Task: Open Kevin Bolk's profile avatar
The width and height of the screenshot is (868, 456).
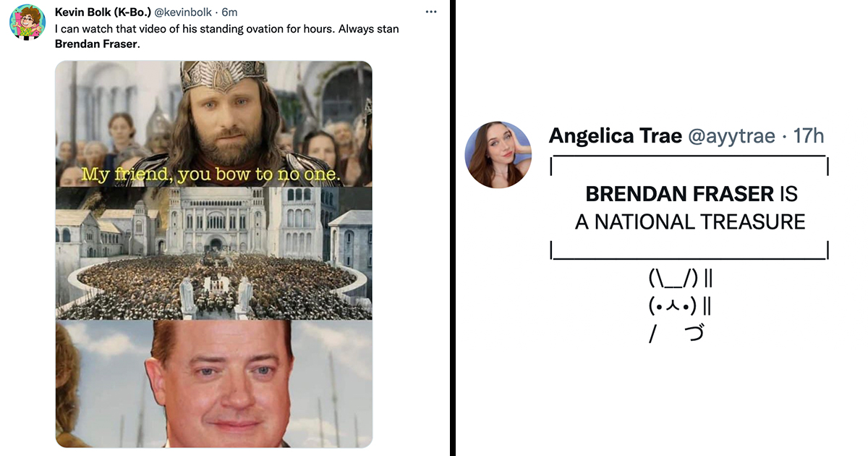Action: click(27, 22)
